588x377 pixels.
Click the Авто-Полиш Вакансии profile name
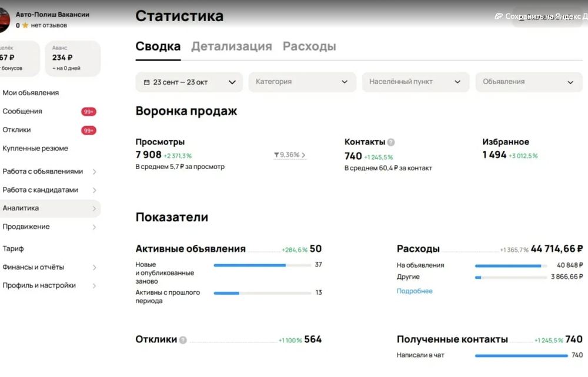coord(52,15)
